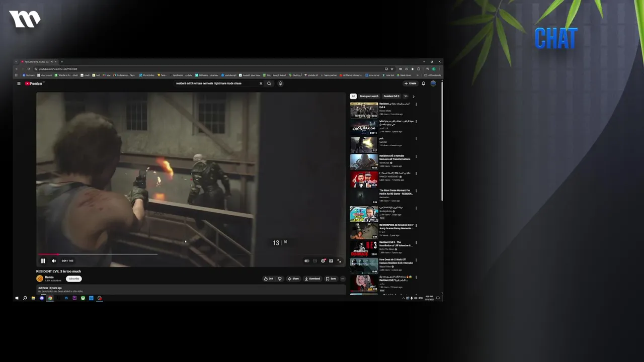
Task: Click the YouTube search input field
Action: click(215, 83)
